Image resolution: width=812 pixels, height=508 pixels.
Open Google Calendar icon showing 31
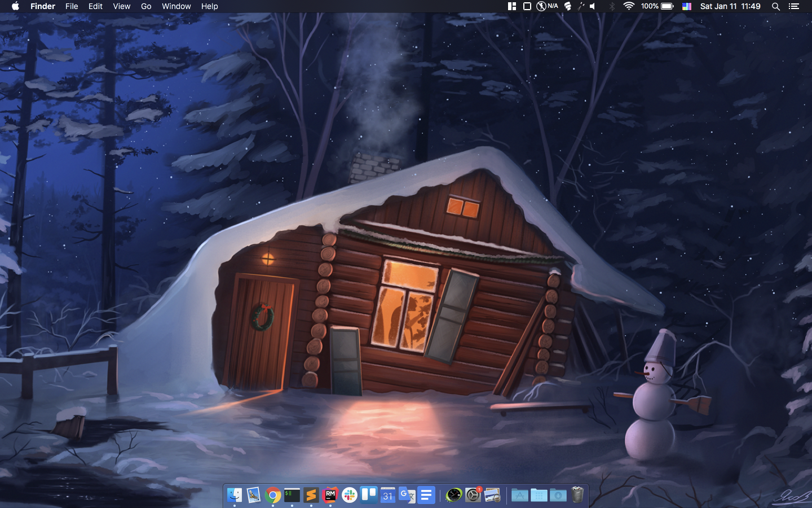click(388, 495)
